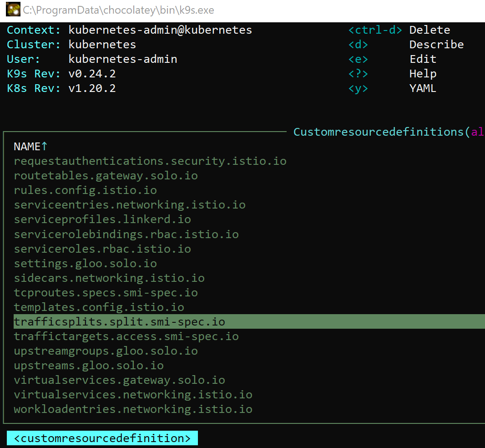This screenshot has height=448, width=485.
Task: Select serviceprofiles.linkerd.io CRD
Action: click(x=102, y=219)
